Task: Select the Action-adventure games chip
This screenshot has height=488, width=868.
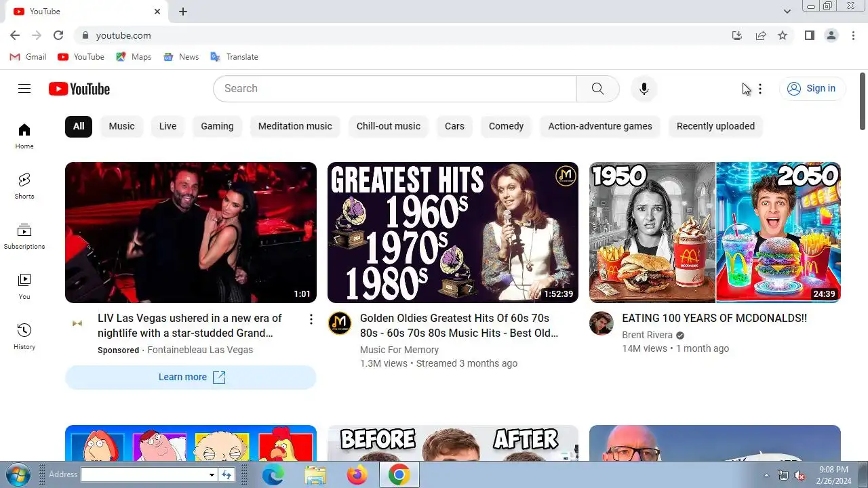Action: [600, 126]
